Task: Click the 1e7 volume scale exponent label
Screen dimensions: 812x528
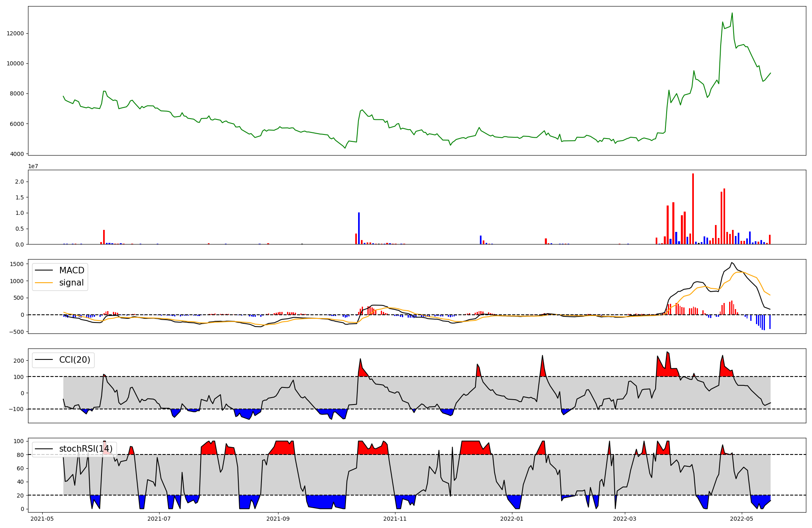Action: [33, 166]
